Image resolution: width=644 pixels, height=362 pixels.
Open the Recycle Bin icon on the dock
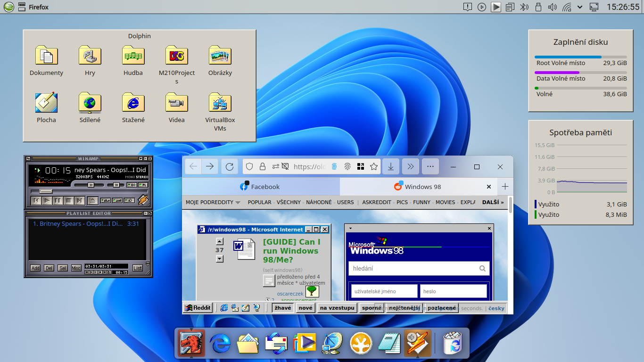click(x=452, y=343)
